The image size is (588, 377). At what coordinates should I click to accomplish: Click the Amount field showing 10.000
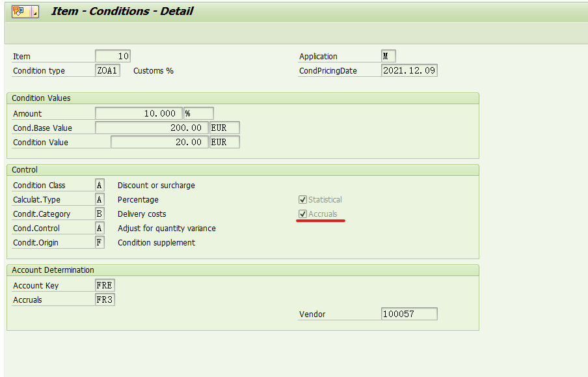[x=139, y=113]
